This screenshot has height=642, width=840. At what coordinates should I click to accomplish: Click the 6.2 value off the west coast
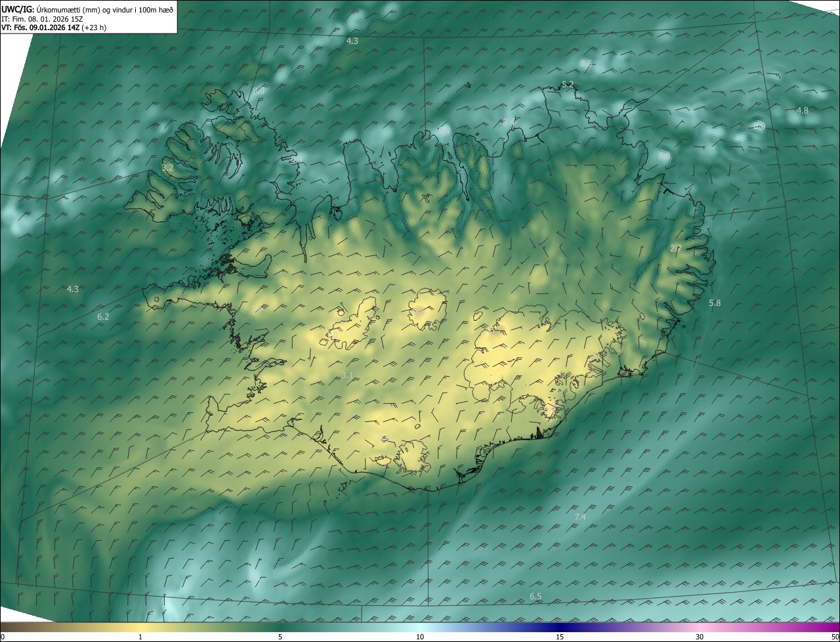coord(103,316)
